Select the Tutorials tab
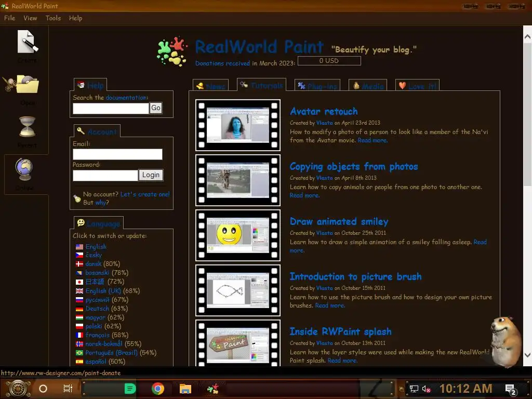Screen dimensions: 532x399 [x=262, y=85]
